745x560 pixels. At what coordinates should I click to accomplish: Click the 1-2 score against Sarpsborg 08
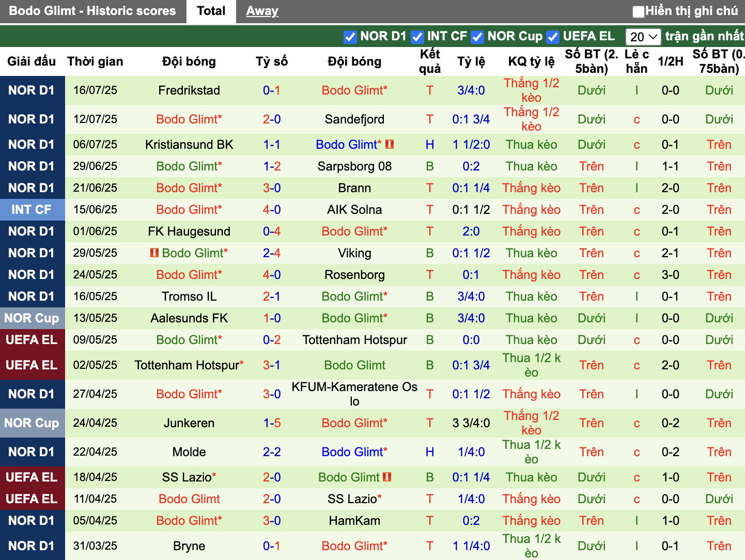tap(272, 166)
